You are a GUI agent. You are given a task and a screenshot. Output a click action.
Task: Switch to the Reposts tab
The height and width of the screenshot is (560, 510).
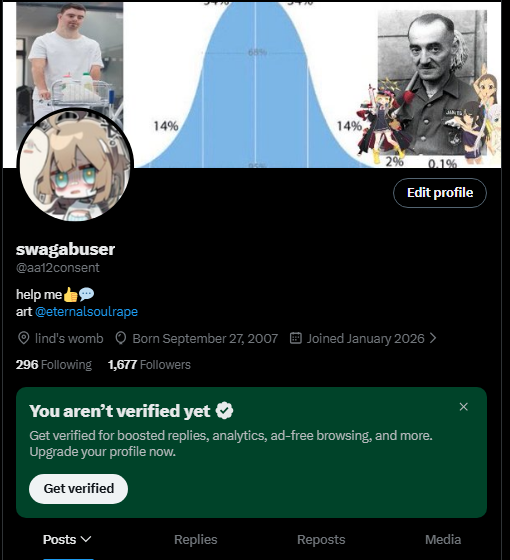pyautogui.click(x=321, y=539)
